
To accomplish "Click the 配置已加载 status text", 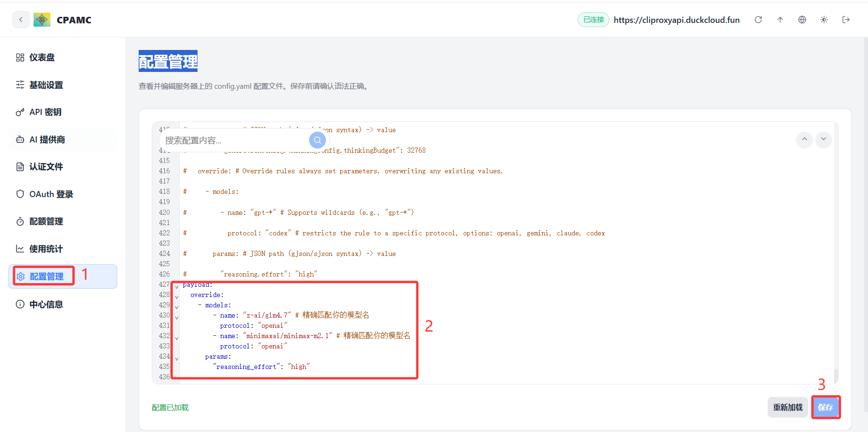I will [170, 408].
